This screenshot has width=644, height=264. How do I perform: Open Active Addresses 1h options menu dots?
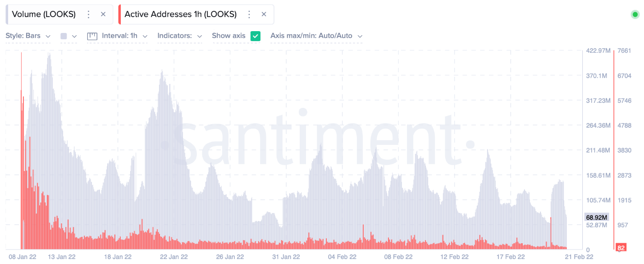tap(249, 14)
